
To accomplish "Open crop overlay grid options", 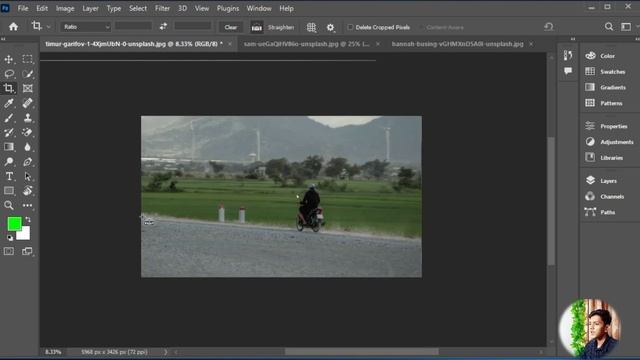I will [x=311, y=27].
